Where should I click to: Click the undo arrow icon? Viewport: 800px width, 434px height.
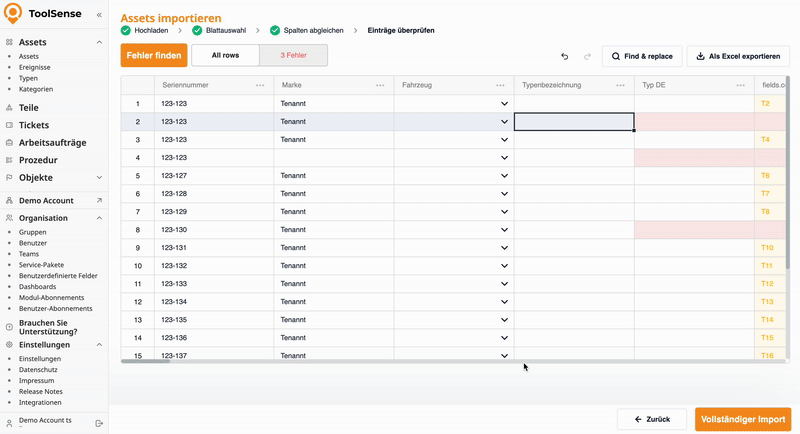coord(565,57)
